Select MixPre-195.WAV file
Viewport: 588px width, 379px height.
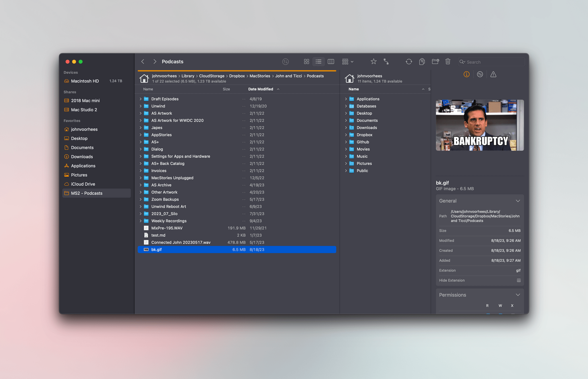237,228
